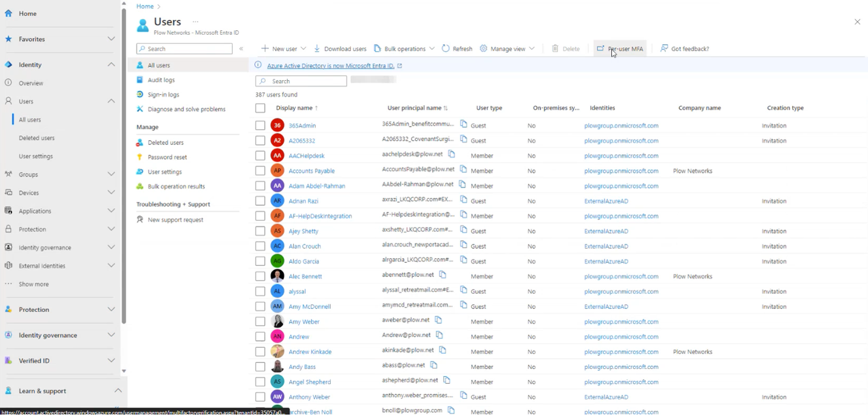
Task: Click the Audit logs icon
Action: tap(140, 80)
